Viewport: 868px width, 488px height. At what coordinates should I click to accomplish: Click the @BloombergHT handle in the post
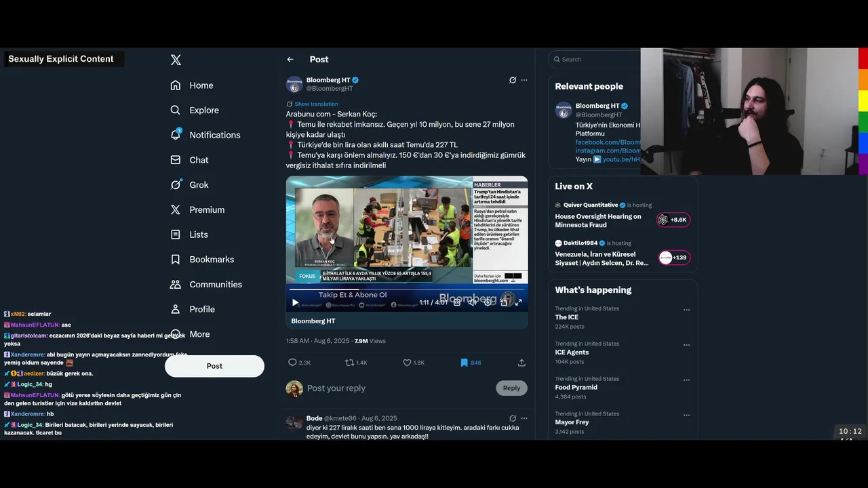pyautogui.click(x=330, y=89)
